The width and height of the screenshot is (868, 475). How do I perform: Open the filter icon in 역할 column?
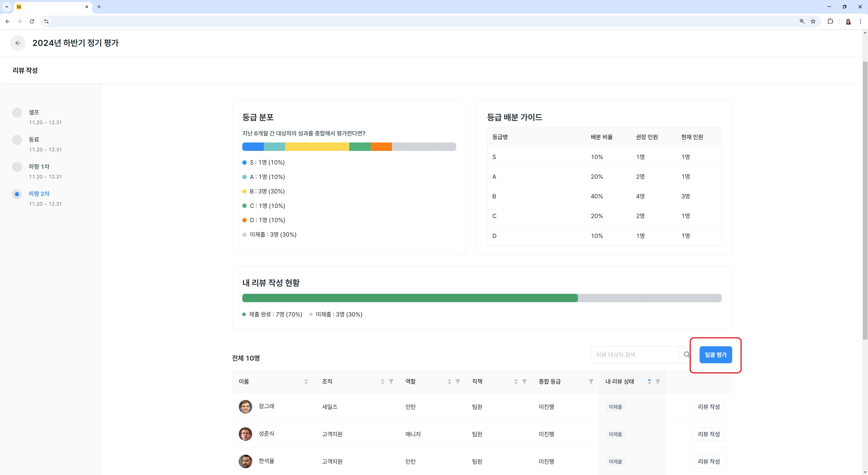[x=458, y=381]
